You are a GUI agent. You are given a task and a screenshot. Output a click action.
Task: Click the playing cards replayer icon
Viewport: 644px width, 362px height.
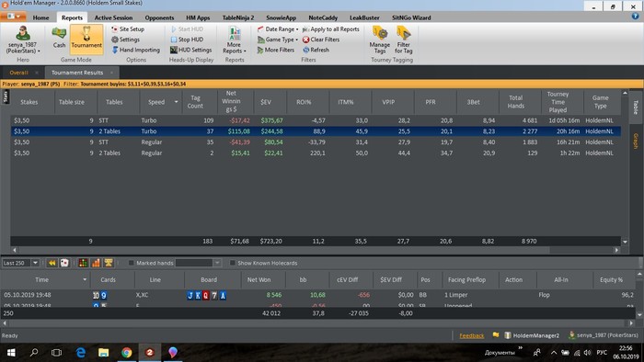[x=64, y=263]
